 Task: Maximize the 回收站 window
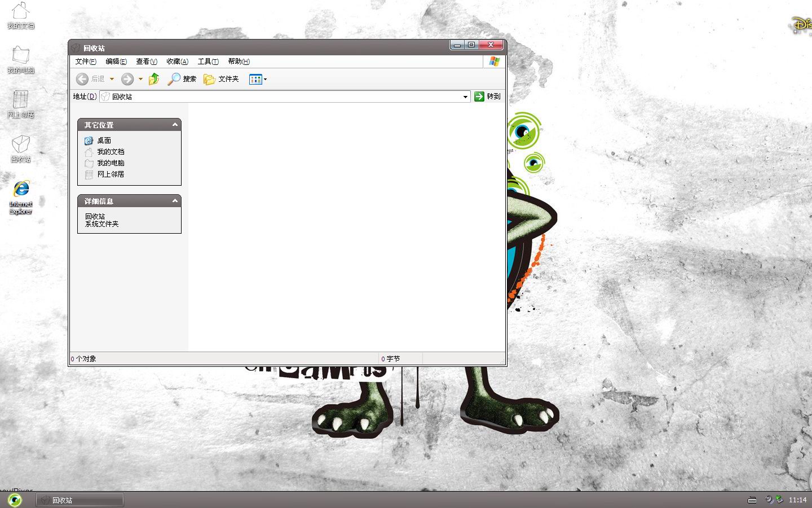pos(471,45)
